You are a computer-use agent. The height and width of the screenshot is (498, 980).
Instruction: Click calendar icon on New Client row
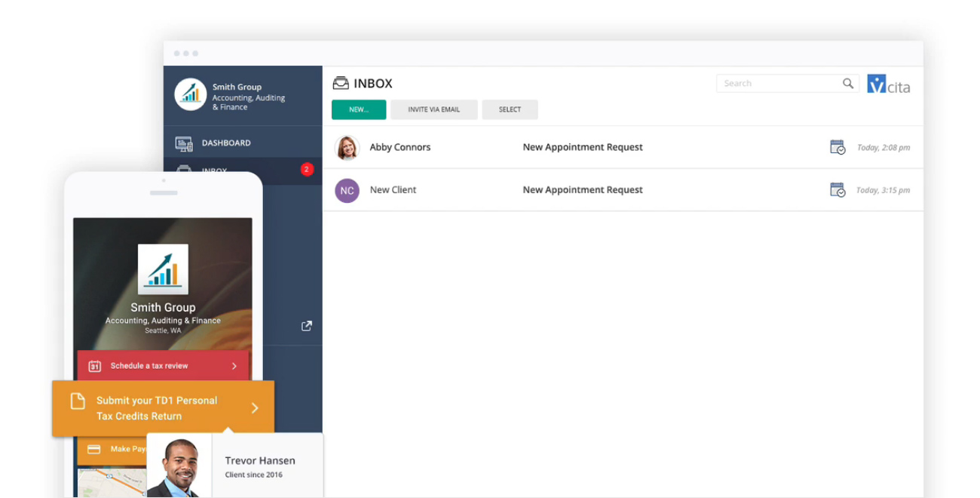tap(838, 190)
